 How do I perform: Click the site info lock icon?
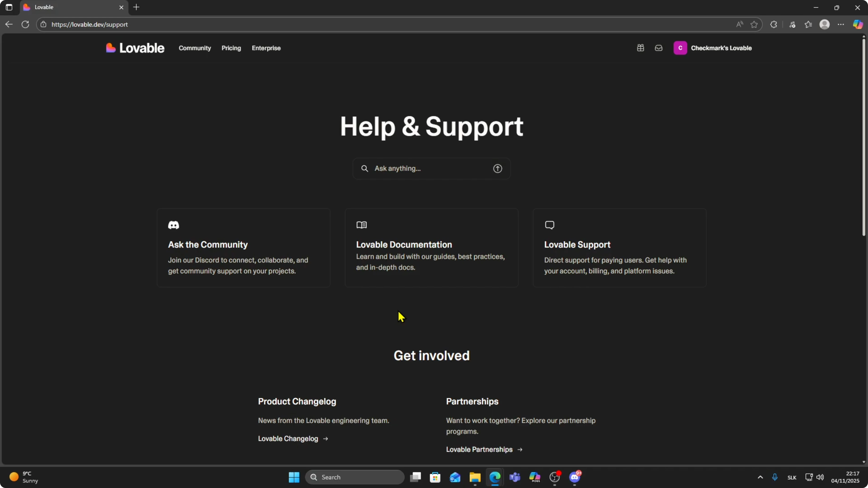43,24
